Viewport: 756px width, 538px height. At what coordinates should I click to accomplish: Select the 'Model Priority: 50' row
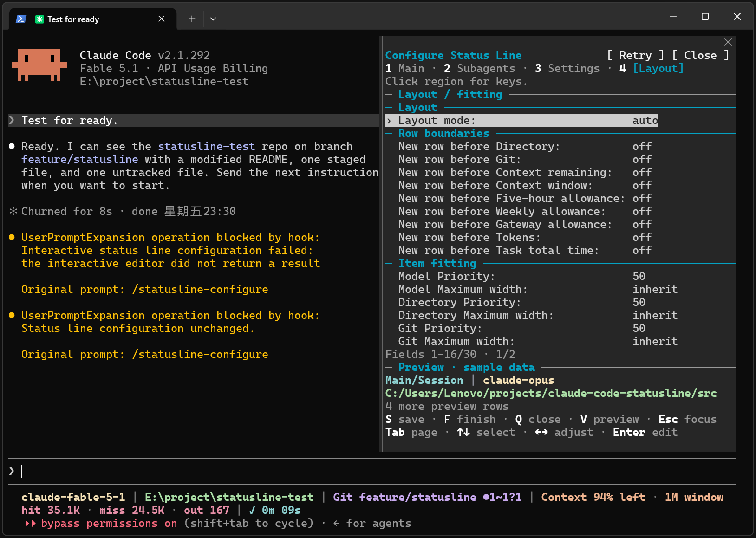(522, 276)
